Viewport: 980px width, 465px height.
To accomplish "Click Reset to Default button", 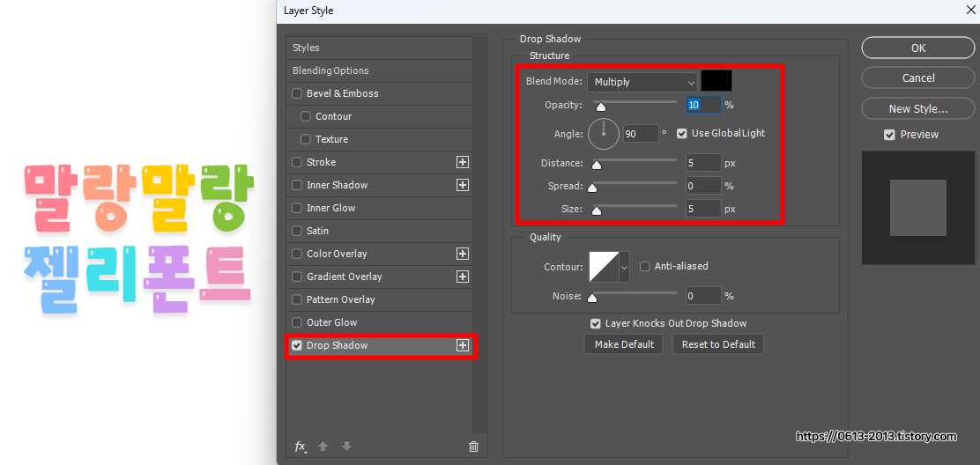I will coord(718,344).
